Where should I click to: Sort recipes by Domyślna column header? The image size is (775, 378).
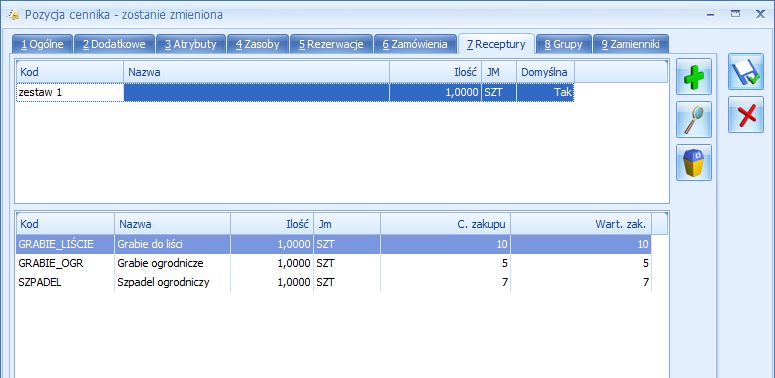click(x=546, y=72)
